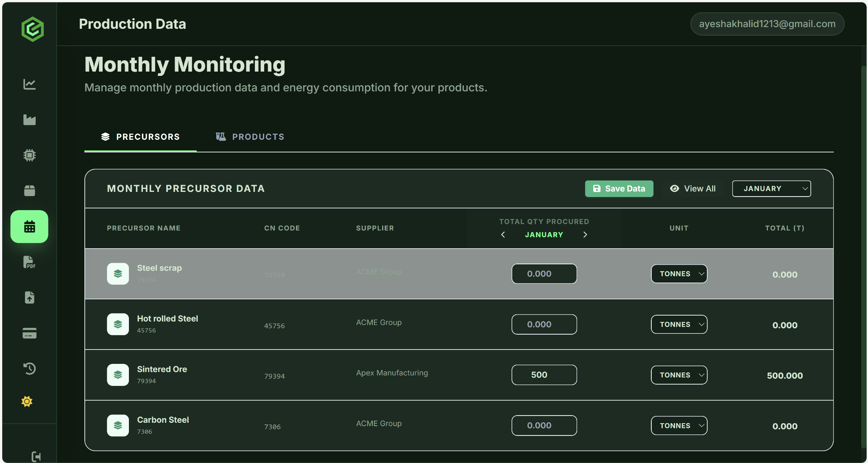868x463 pixels.
Task: Open the history clock sidebar icon
Action: tap(29, 368)
